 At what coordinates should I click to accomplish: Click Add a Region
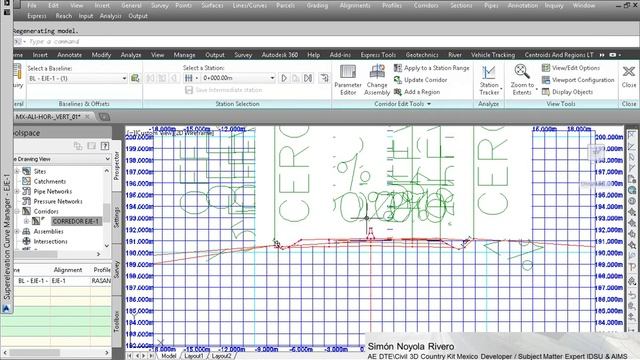point(417,92)
